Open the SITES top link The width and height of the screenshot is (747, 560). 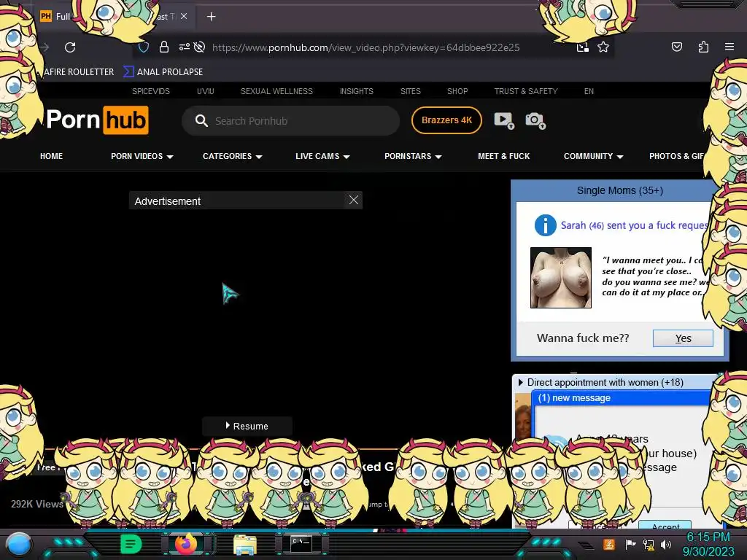click(x=410, y=91)
